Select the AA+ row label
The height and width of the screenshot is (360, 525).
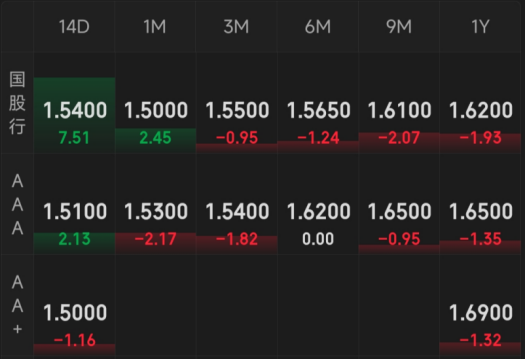point(17,305)
